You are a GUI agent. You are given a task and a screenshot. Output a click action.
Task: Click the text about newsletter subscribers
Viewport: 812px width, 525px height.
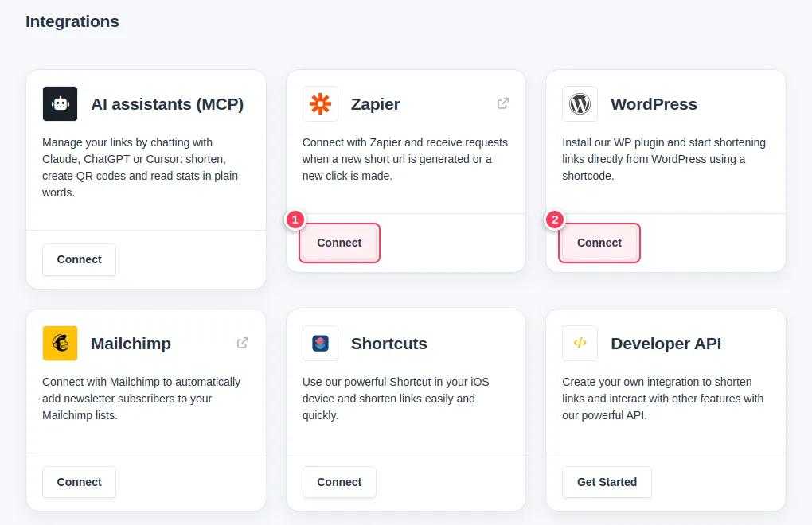141,399
